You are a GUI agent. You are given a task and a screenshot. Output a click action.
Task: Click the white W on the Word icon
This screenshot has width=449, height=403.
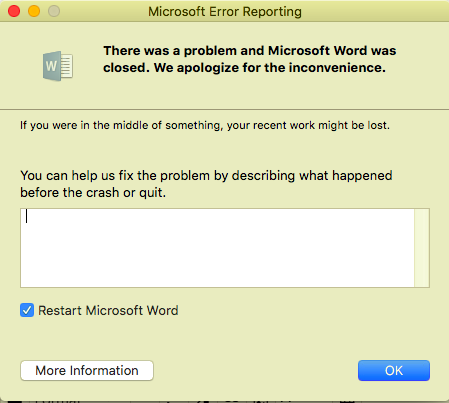(x=51, y=66)
